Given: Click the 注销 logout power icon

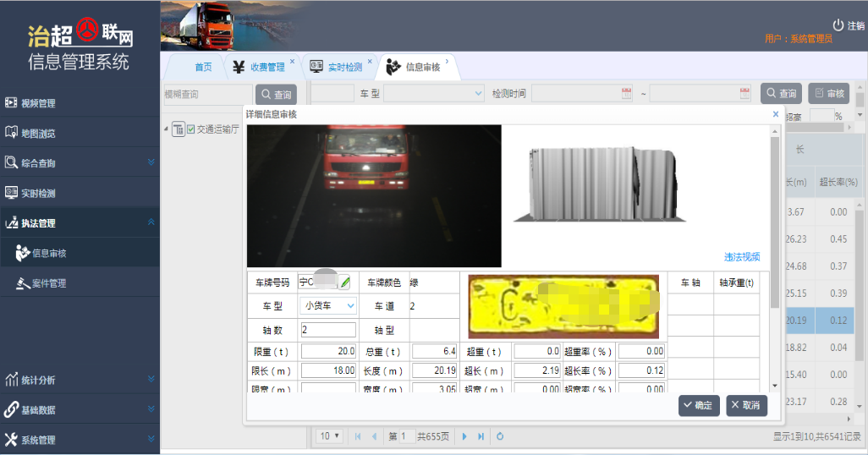Looking at the screenshot, I should click(838, 25).
